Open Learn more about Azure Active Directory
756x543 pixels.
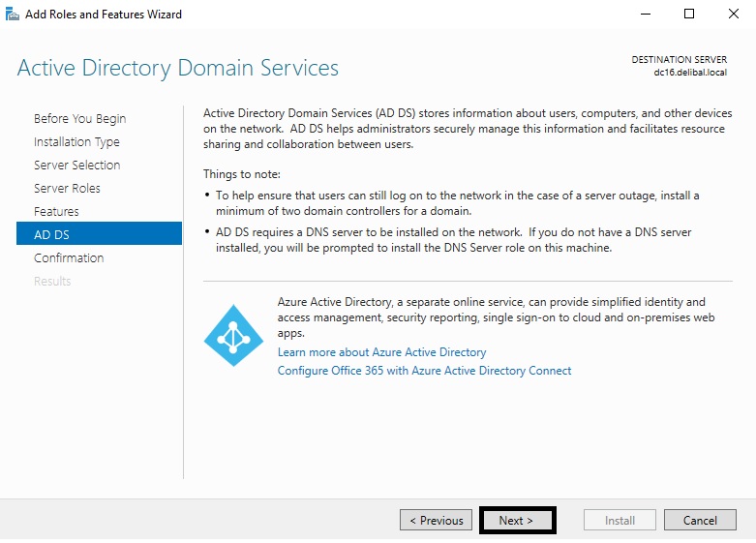(381, 352)
